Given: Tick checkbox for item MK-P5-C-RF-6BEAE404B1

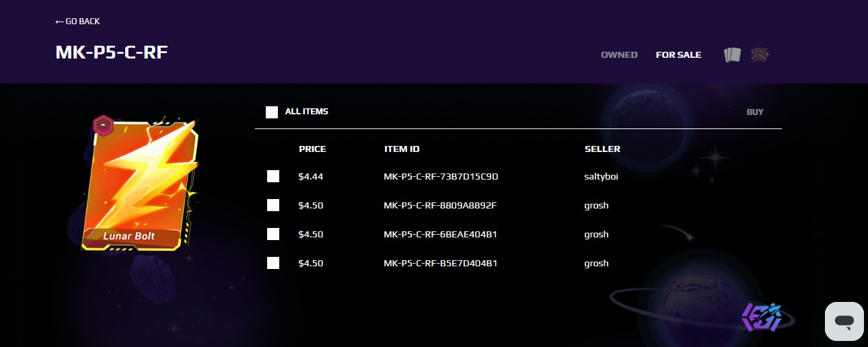Looking at the screenshot, I should pyautogui.click(x=273, y=234).
